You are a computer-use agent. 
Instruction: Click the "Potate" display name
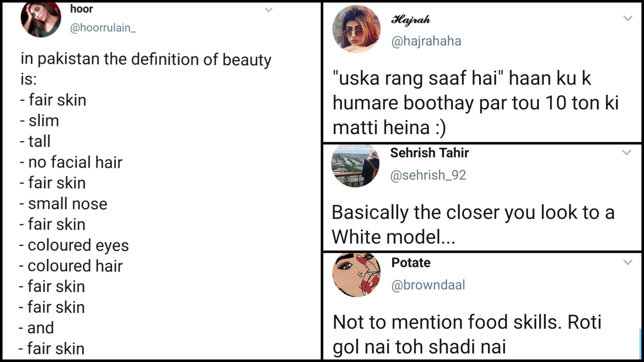411,263
